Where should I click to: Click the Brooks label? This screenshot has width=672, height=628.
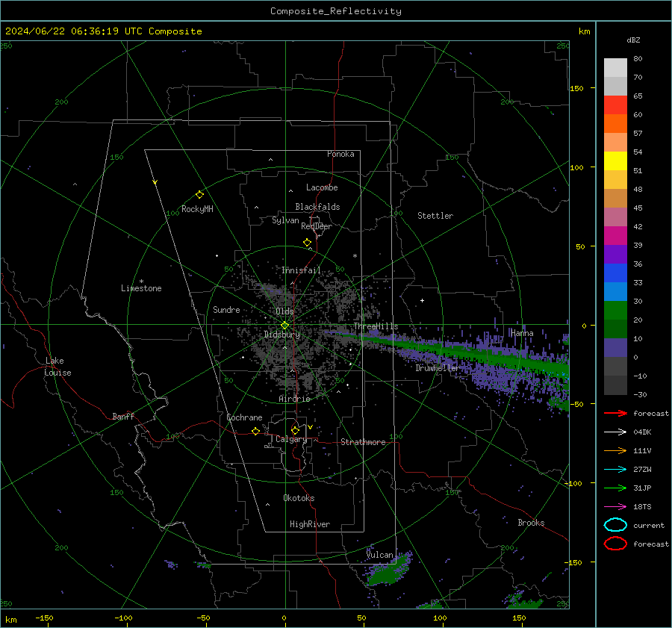[531, 523]
